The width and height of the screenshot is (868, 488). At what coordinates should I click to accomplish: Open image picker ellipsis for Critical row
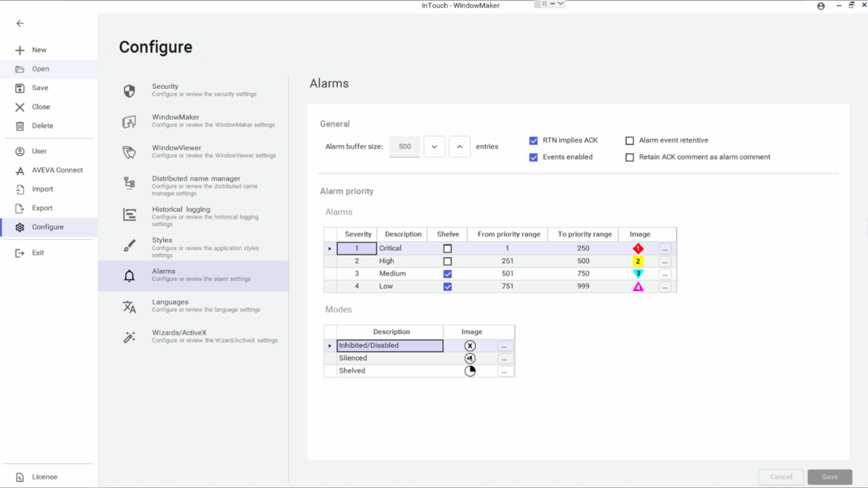tap(665, 249)
